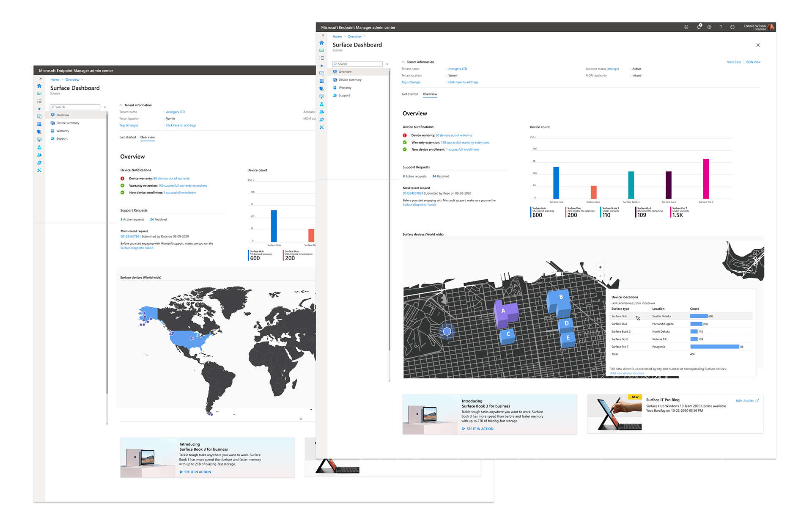This screenshot has height=521, width=812.
Task: Open Connie Wilson account avatar
Action: [771, 27]
